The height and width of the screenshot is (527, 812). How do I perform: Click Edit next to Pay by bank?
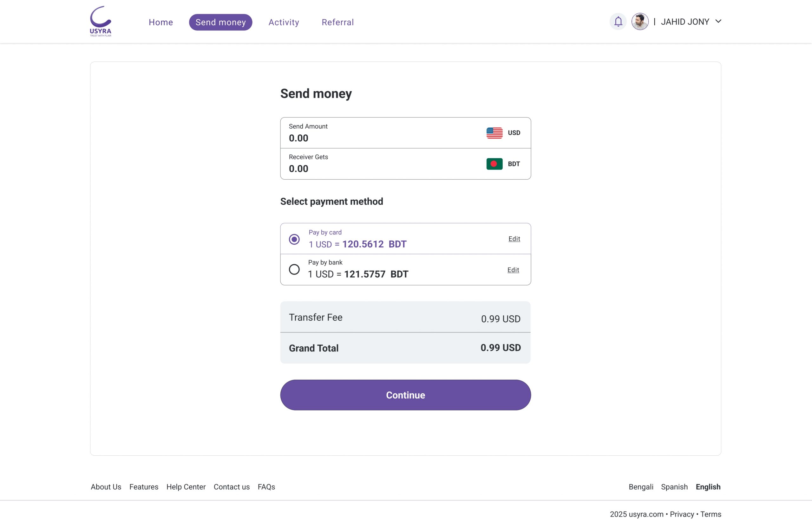(x=513, y=270)
